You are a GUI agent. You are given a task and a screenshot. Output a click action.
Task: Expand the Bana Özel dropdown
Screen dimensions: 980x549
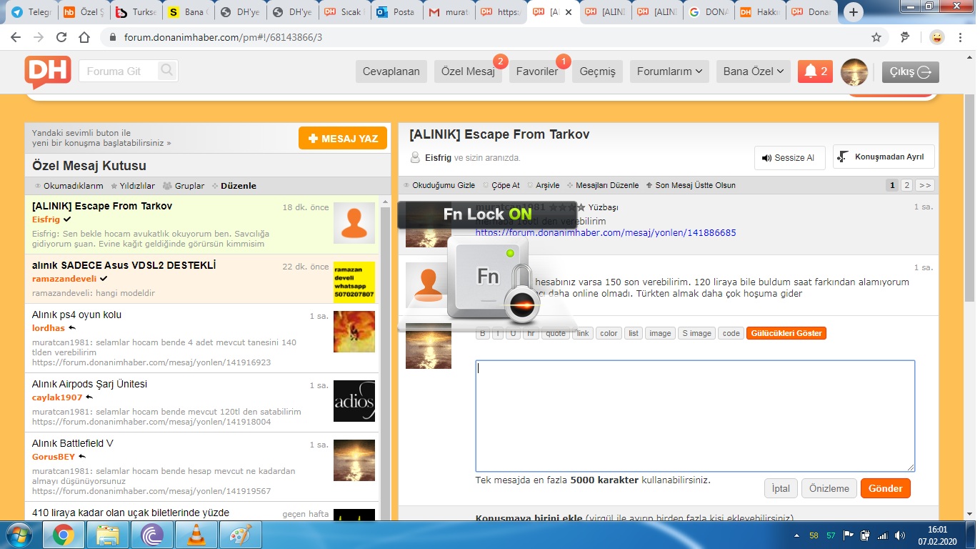point(753,71)
